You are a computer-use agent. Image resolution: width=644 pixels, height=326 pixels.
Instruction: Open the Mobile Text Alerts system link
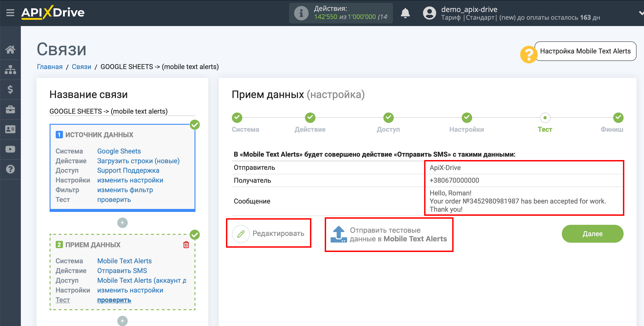click(125, 261)
